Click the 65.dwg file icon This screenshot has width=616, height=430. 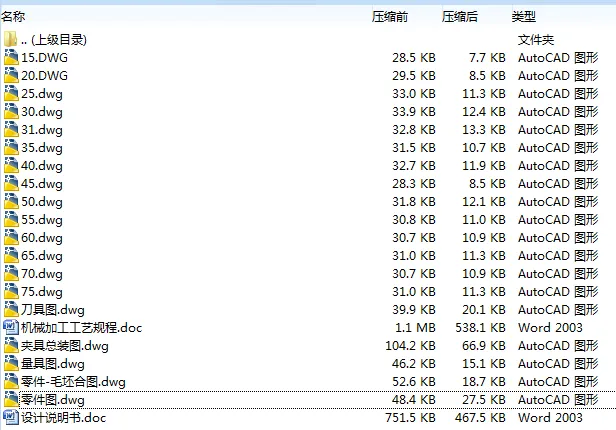[x=11, y=256]
